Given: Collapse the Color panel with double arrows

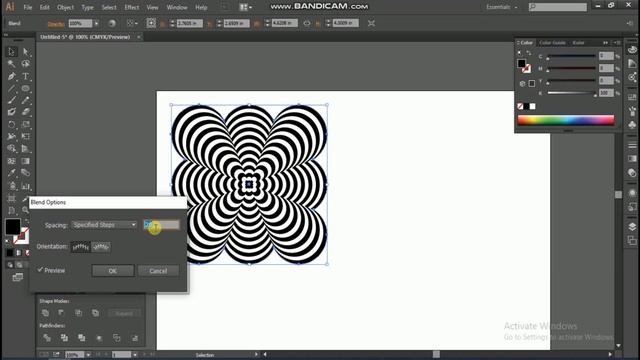Looking at the screenshot, I should click(x=605, y=42).
